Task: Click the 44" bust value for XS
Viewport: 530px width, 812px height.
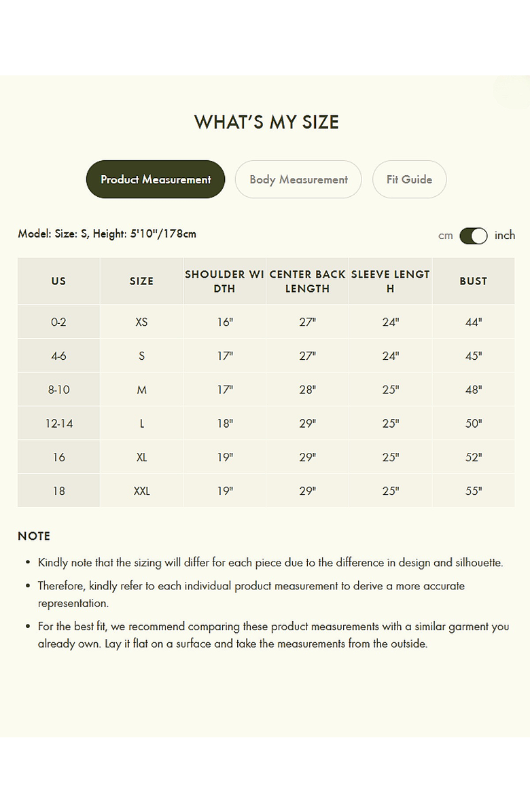Action: 474,322
